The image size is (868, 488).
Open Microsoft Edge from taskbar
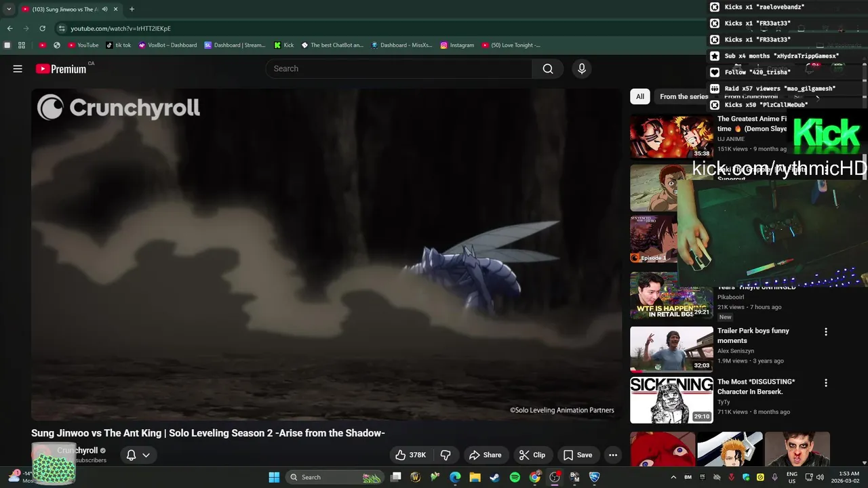[455, 477]
